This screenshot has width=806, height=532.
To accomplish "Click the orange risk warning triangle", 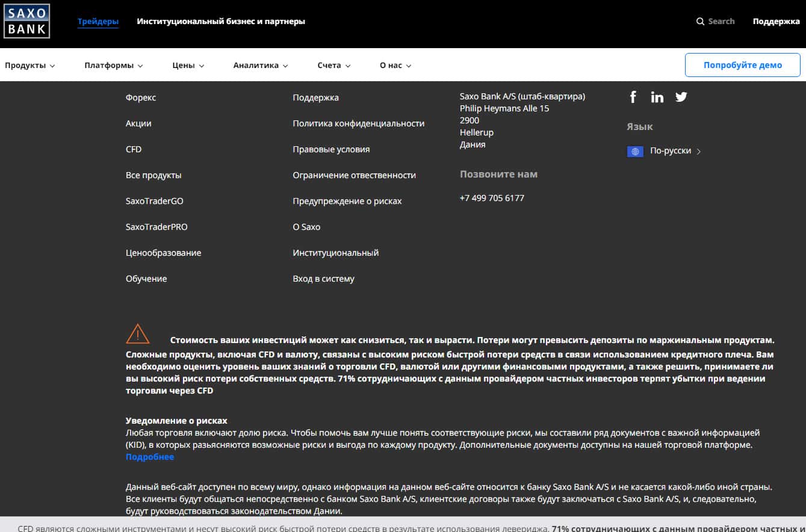I will (138, 333).
